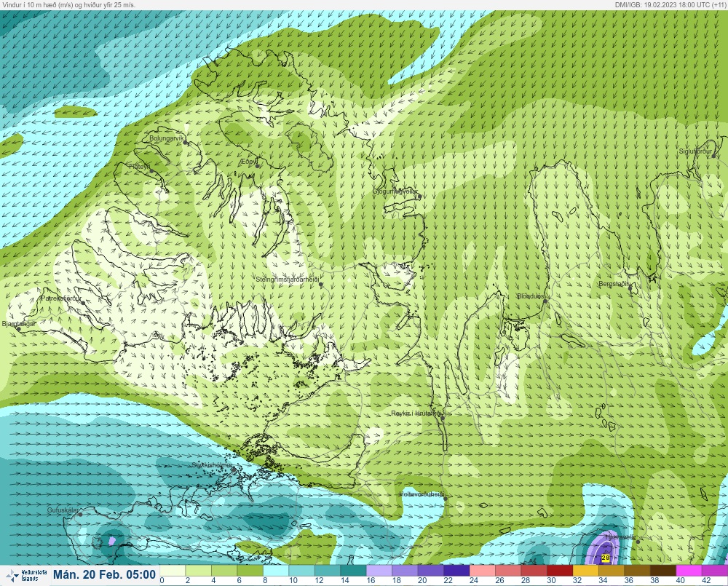Pick the salmon 26–28 m/s legend swatch
The height and width of the screenshot is (586, 728).
pyautogui.click(x=508, y=570)
